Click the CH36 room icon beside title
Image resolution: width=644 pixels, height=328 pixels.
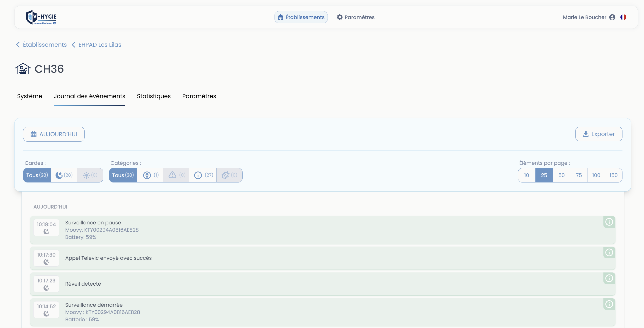pyautogui.click(x=23, y=69)
